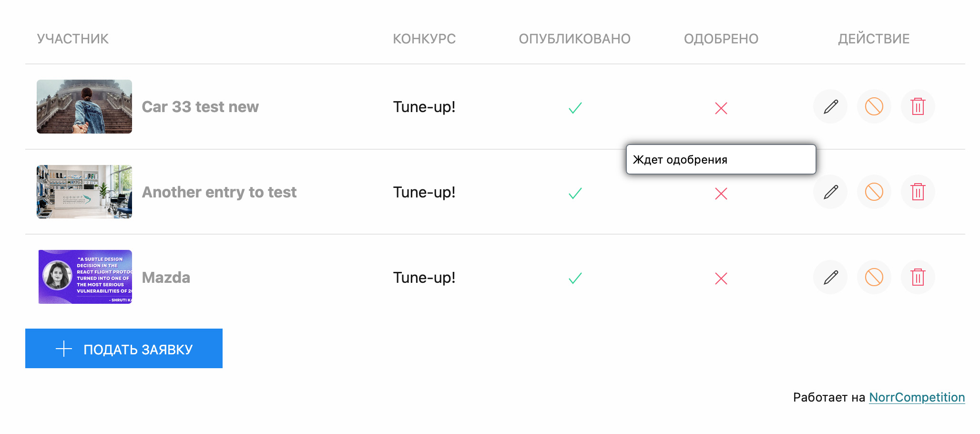The height and width of the screenshot is (434, 980).
Task: Unpublish the Mazda entry
Action: [874, 277]
